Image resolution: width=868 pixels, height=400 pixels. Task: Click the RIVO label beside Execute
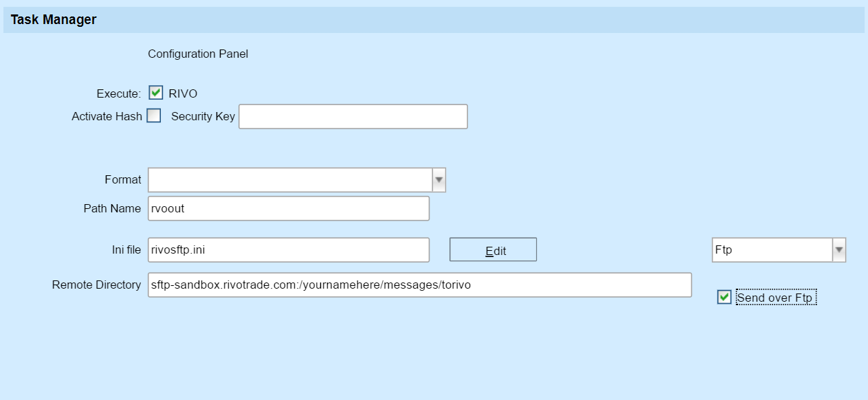pos(183,93)
